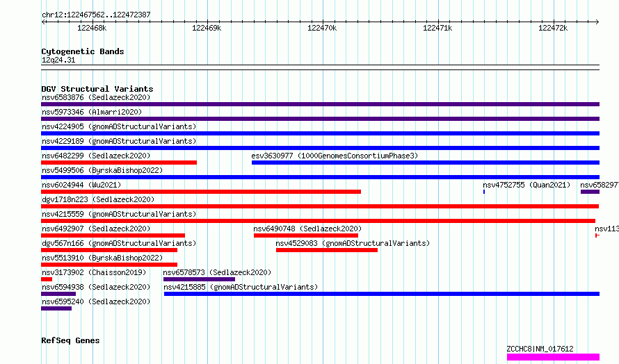Image resolution: width=619 pixels, height=364 pixels.
Task: Click the 12q24.31 cytogenetic band bar
Action: pyautogui.click(x=320, y=67)
